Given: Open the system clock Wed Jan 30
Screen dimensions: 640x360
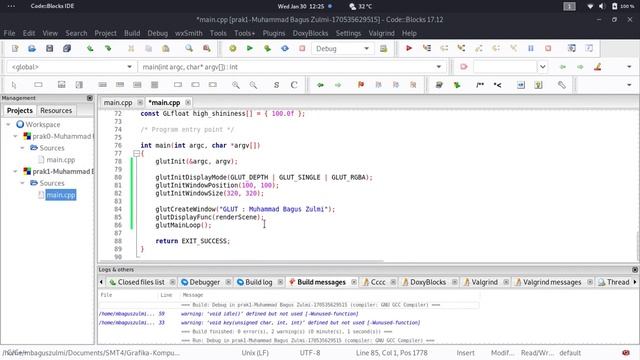Looking at the screenshot, I should 301,6.
